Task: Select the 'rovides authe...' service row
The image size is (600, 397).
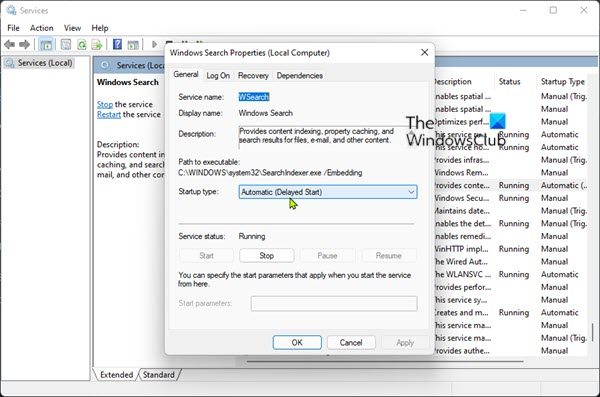Action: [511, 351]
